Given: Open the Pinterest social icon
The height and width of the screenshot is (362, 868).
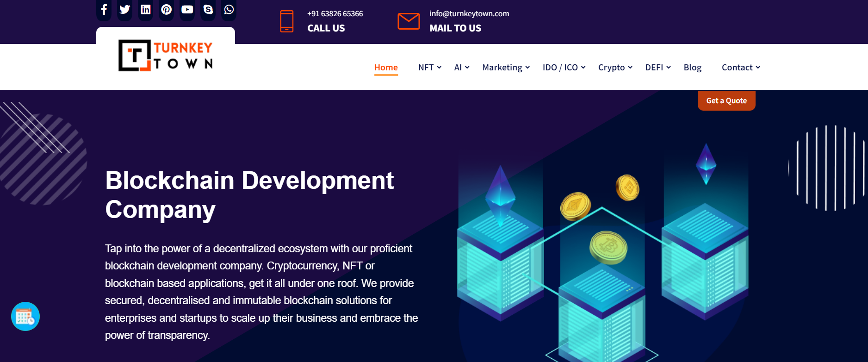Looking at the screenshot, I should 167,10.
